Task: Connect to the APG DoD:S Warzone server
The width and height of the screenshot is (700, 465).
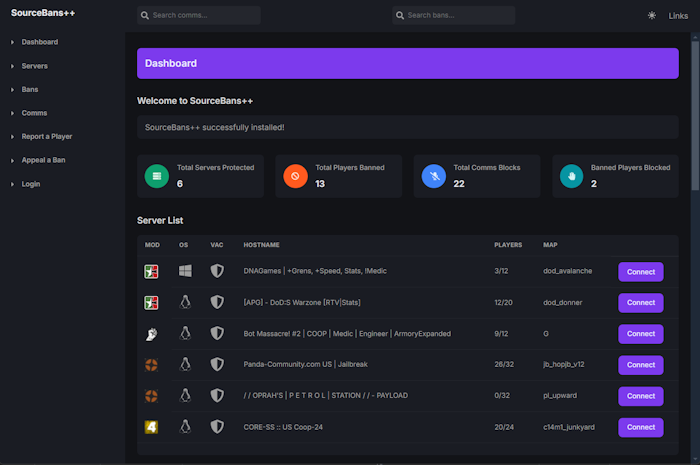Action: click(641, 303)
